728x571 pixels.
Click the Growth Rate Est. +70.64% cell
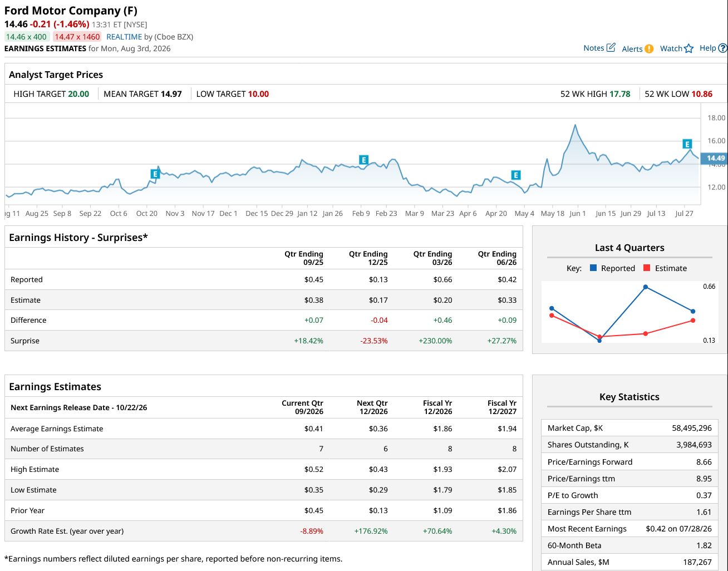tap(437, 531)
